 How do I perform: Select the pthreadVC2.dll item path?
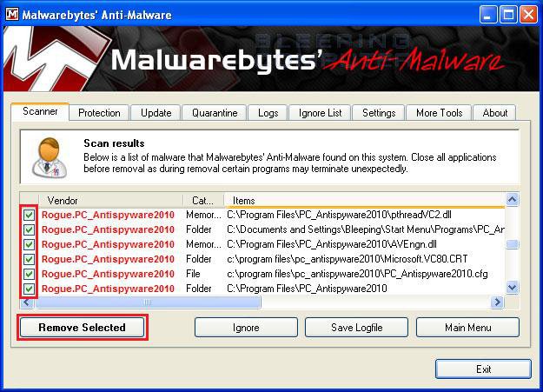tap(339, 215)
